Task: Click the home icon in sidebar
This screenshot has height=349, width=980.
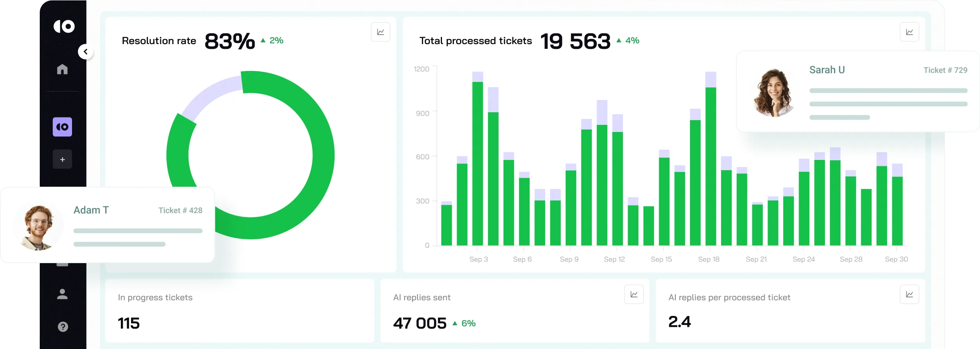Action: pos(62,69)
